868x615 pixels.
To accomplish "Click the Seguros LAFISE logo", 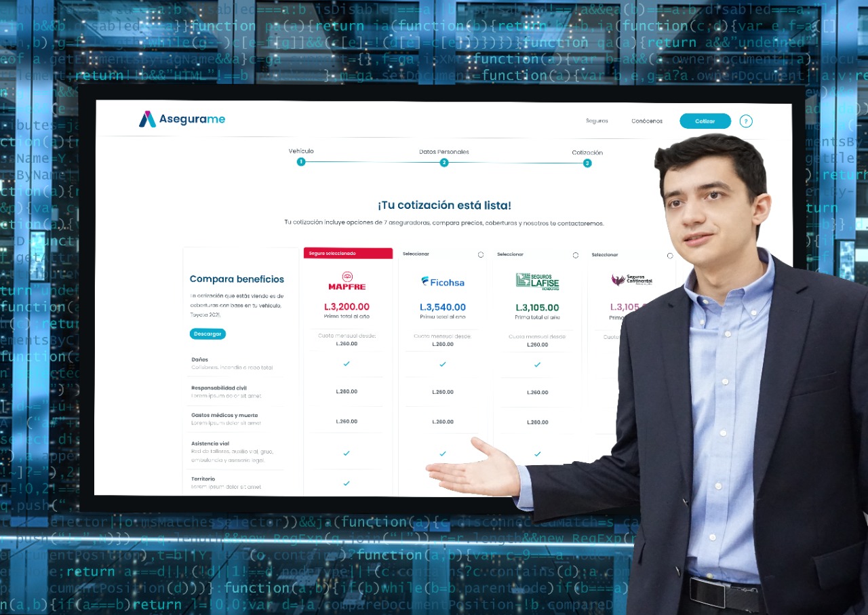I will coord(537,280).
